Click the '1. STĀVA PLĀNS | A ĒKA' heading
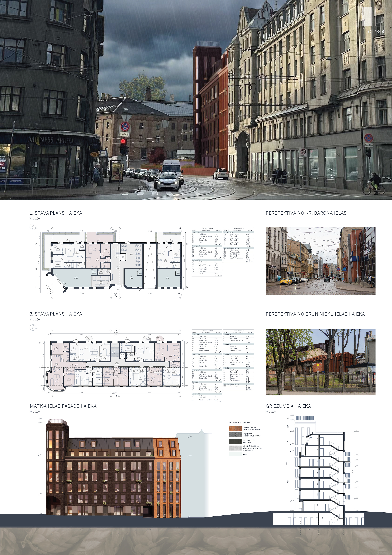392x555 pixels. 56,213
